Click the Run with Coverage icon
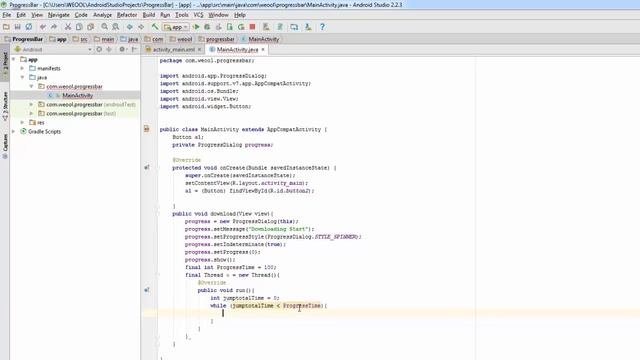This screenshot has width=640, height=360. point(218,27)
